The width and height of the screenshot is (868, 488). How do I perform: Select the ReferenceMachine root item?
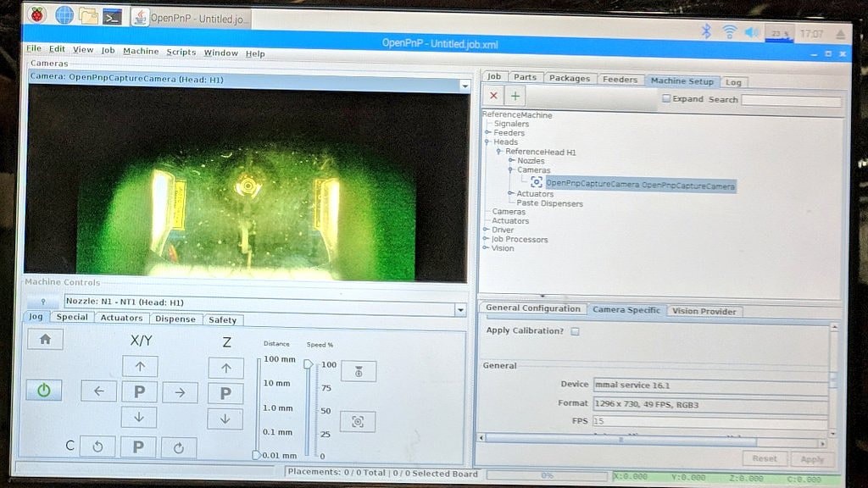(x=517, y=115)
